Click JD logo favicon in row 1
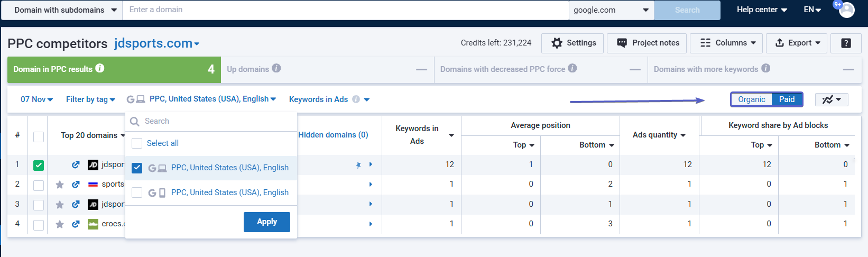The height and width of the screenshot is (257, 868). pos(93,164)
